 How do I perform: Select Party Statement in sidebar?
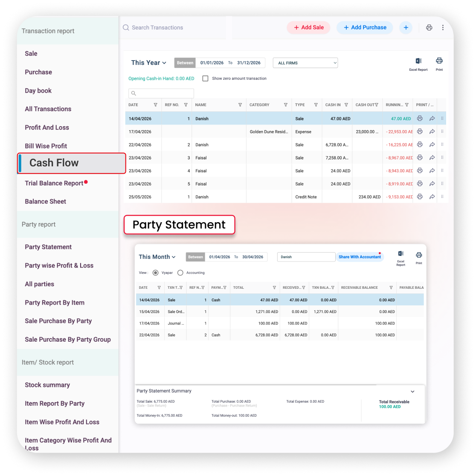tap(48, 247)
